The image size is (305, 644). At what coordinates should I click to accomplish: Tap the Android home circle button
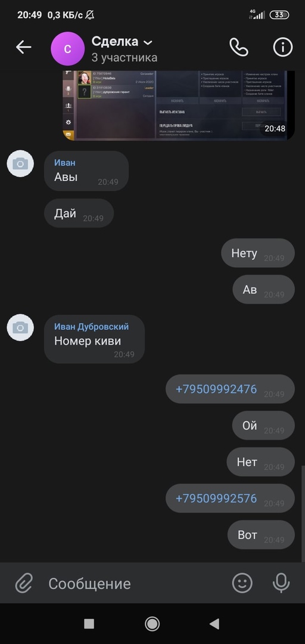(x=152, y=624)
